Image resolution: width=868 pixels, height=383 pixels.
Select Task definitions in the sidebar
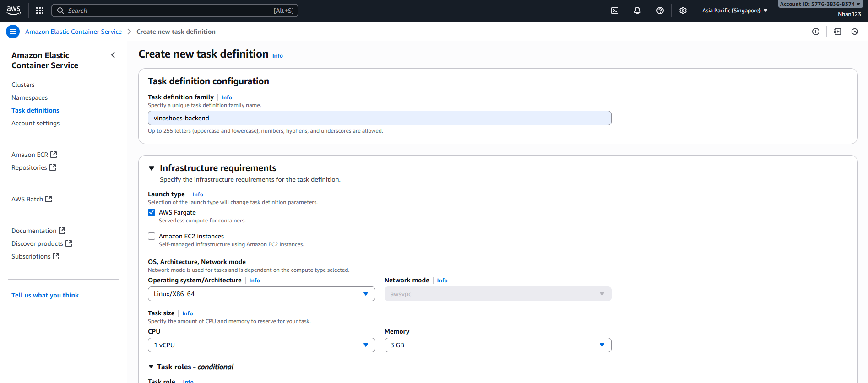[35, 110]
